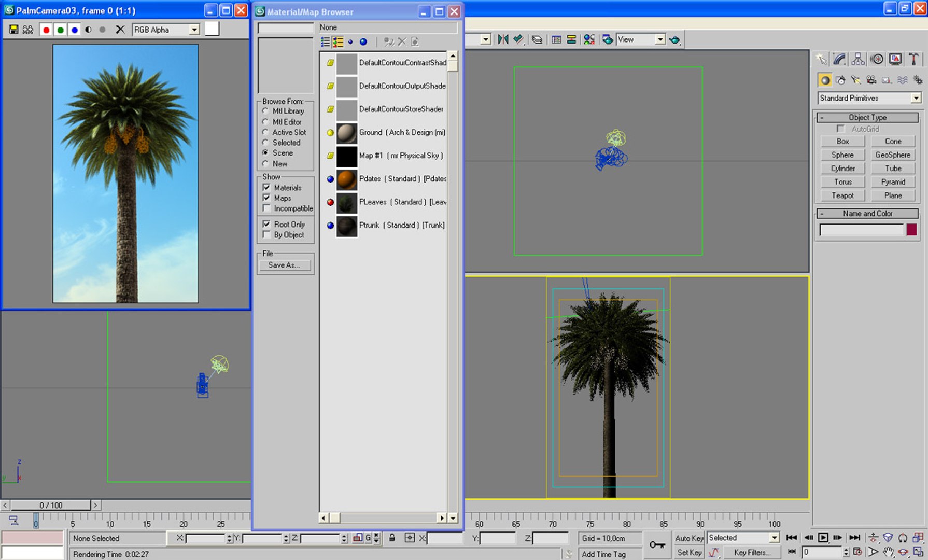Viewport: 928px width, 560px height.
Task: Switch browser to View List + Icons mode
Action: [338, 41]
